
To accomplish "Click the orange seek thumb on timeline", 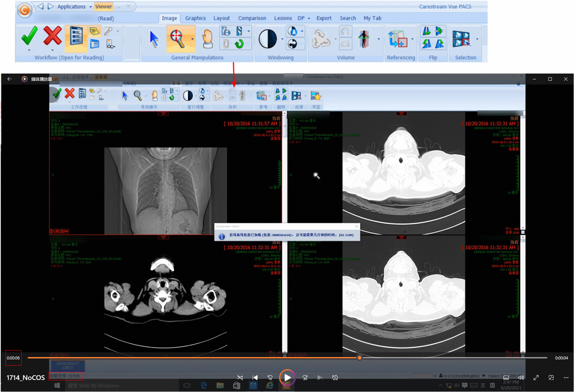I will tap(360, 358).
